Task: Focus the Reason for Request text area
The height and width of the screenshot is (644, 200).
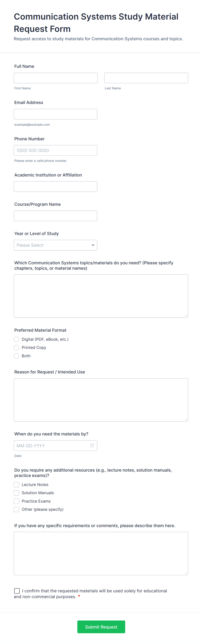Action: pos(101,400)
